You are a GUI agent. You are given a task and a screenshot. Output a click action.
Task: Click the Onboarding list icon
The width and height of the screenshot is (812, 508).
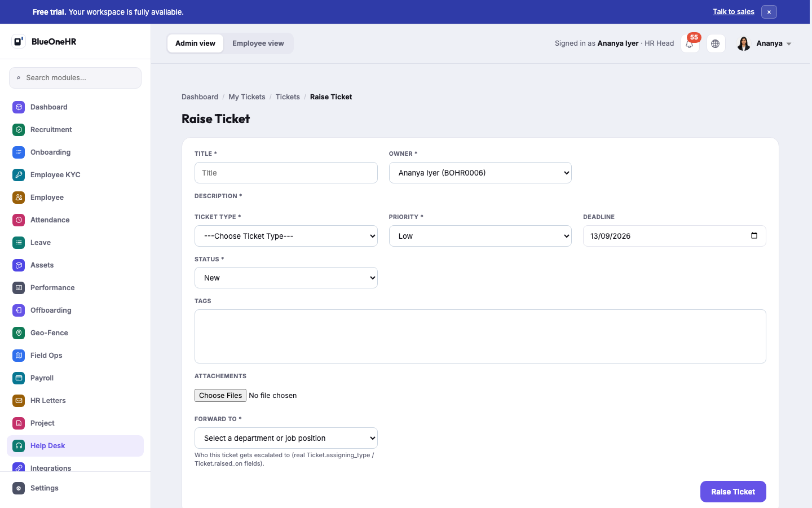(19, 152)
